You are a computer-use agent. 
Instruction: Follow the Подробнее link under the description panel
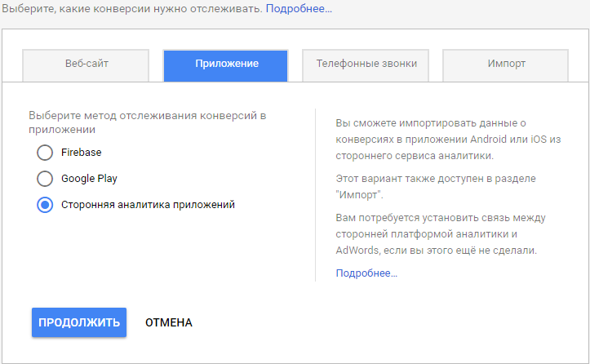pos(366,273)
